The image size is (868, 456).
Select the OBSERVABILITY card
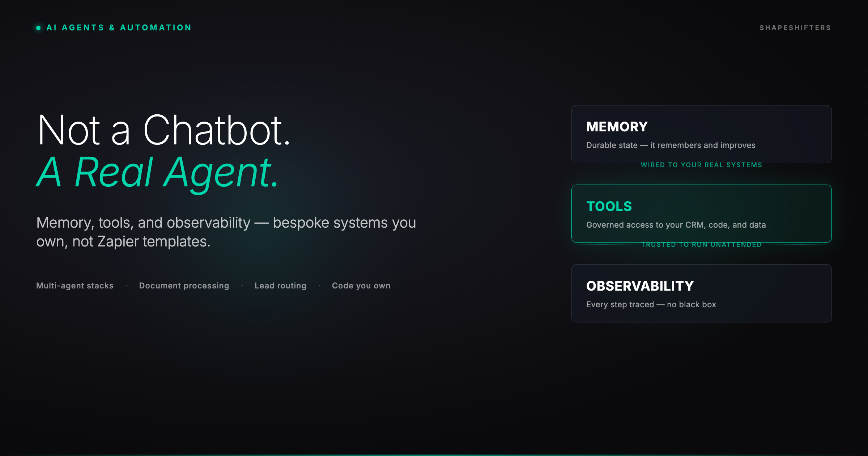[x=701, y=293]
